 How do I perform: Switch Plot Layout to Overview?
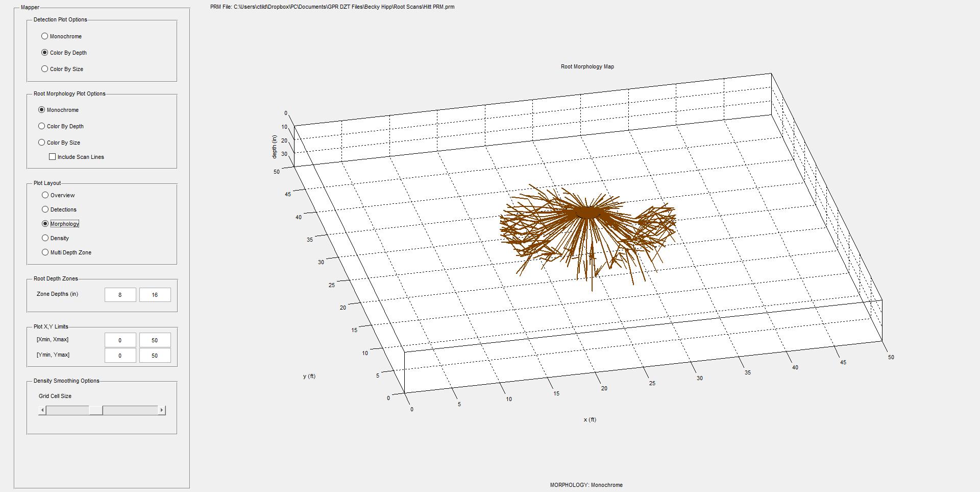(x=44, y=195)
